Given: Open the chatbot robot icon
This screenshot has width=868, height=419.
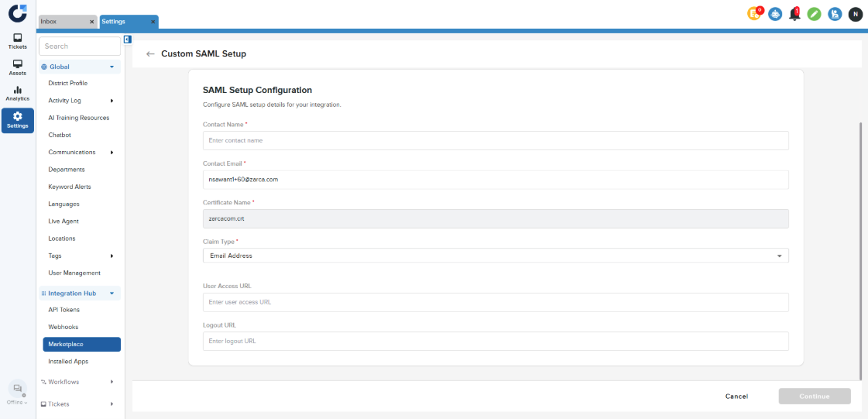Looking at the screenshot, I should pos(775,14).
